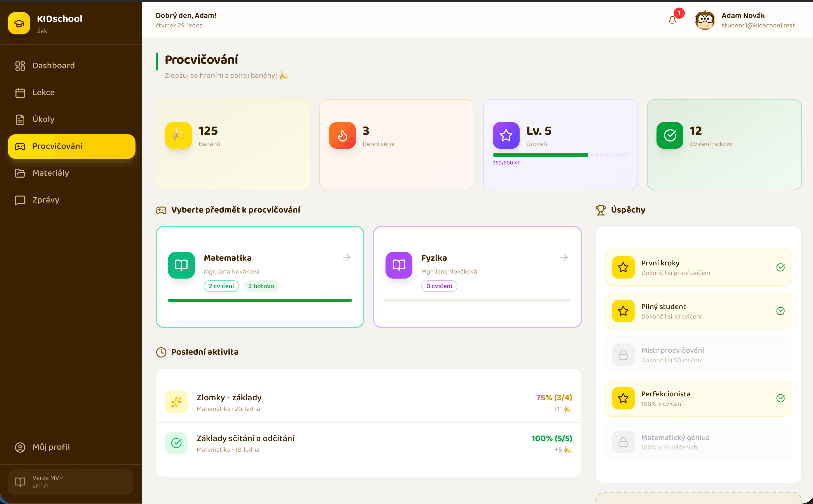Click the green Matematika book icon
Screen dimensions: 813x504
[181, 265]
